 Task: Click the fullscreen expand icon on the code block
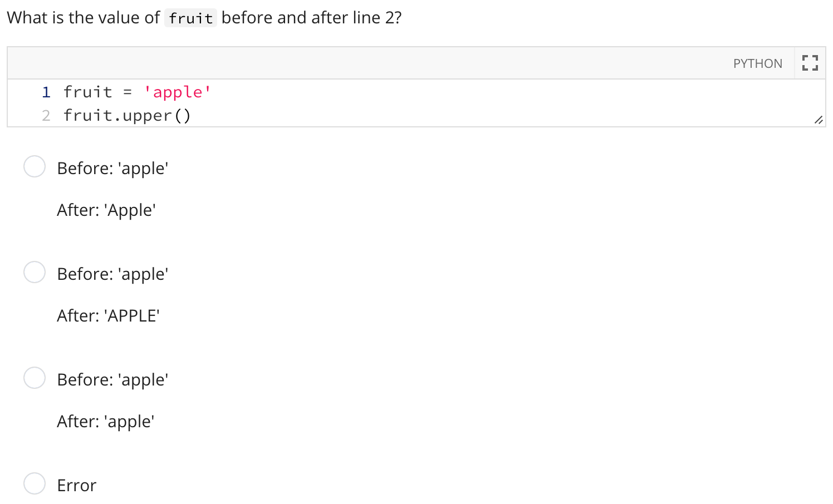[x=809, y=62]
